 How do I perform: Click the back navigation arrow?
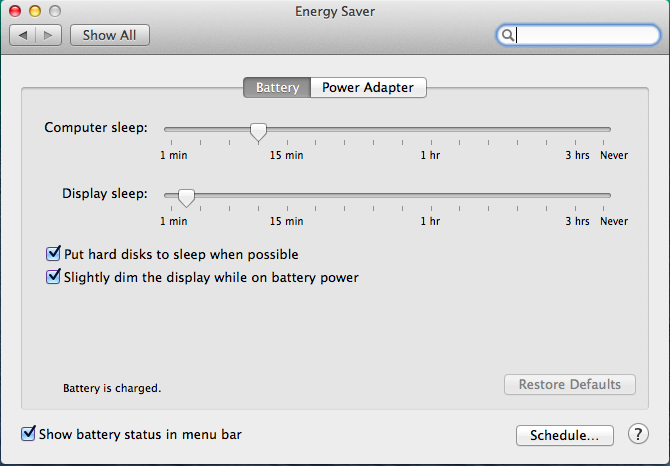click(x=23, y=35)
